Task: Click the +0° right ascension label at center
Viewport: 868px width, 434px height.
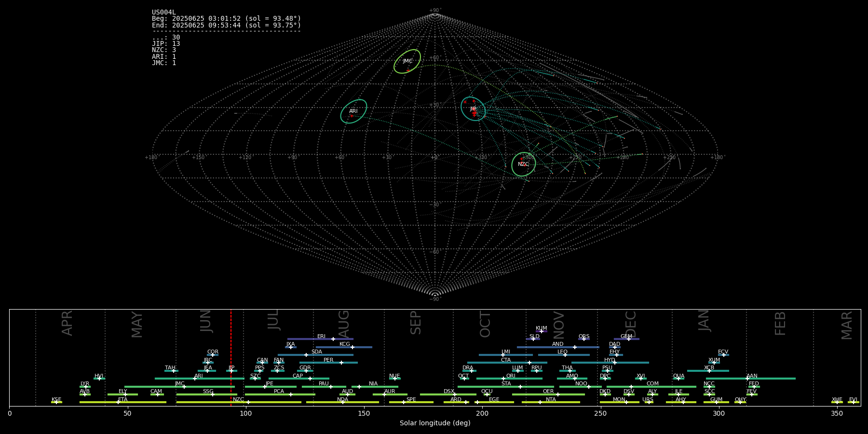Action: [x=435, y=158]
